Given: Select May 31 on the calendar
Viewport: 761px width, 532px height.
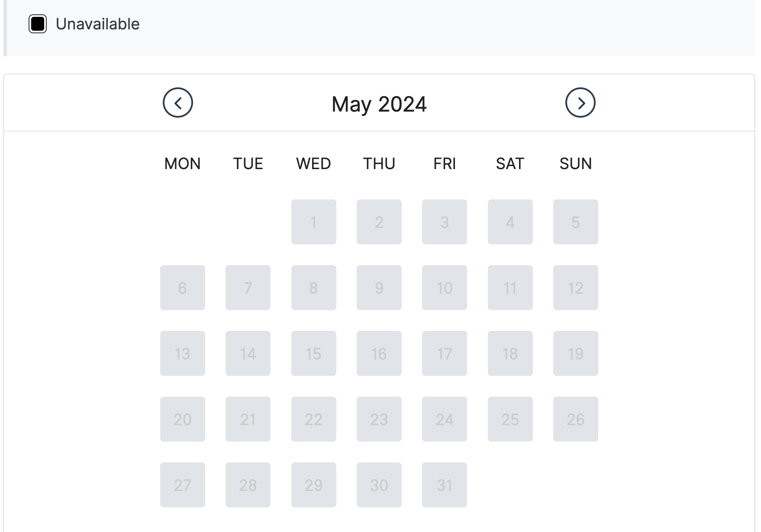Looking at the screenshot, I should pos(444,485).
